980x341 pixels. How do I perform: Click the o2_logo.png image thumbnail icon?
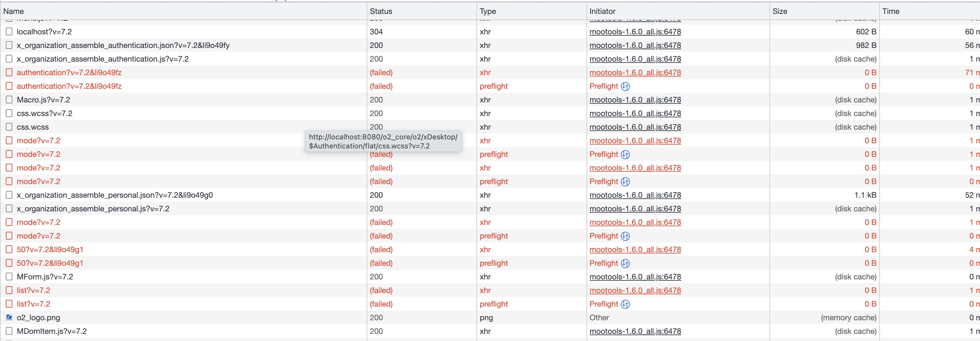point(9,317)
